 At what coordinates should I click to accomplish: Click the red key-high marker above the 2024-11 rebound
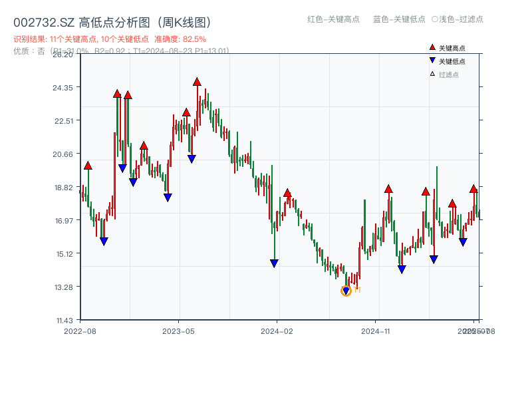(x=388, y=188)
